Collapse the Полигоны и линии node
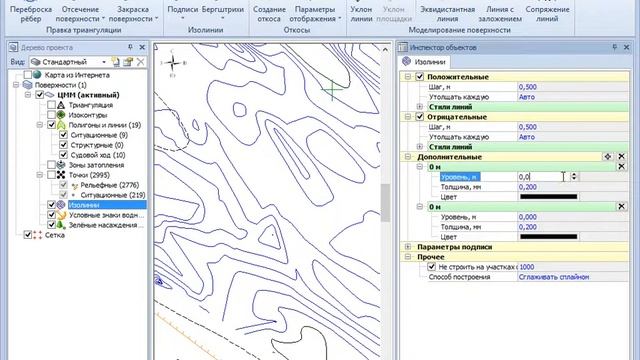 40,125
